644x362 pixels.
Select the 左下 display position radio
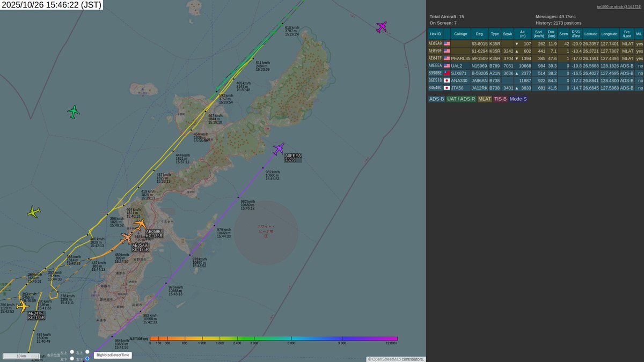coord(71,359)
